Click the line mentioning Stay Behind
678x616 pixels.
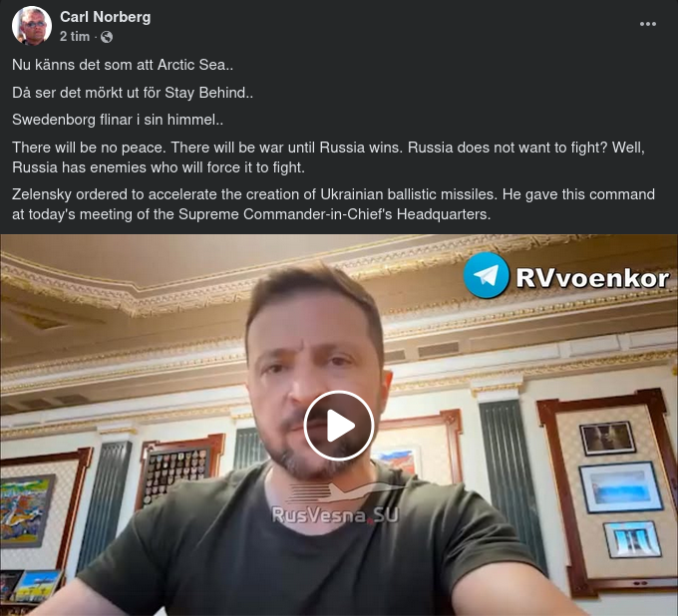click(133, 93)
